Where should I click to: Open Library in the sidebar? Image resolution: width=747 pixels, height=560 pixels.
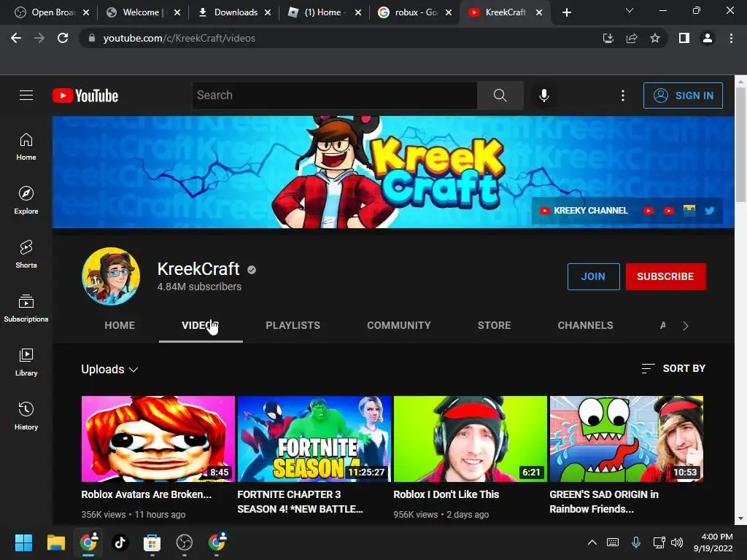click(26, 362)
